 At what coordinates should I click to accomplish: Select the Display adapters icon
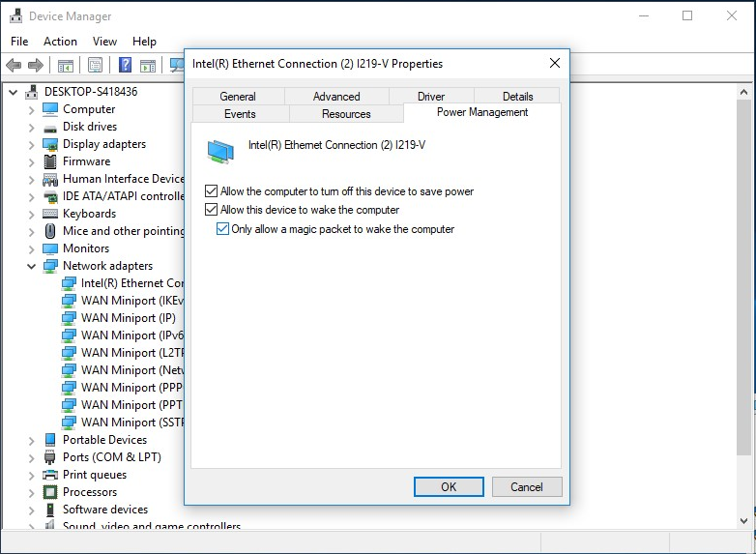(x=50, y=144)
